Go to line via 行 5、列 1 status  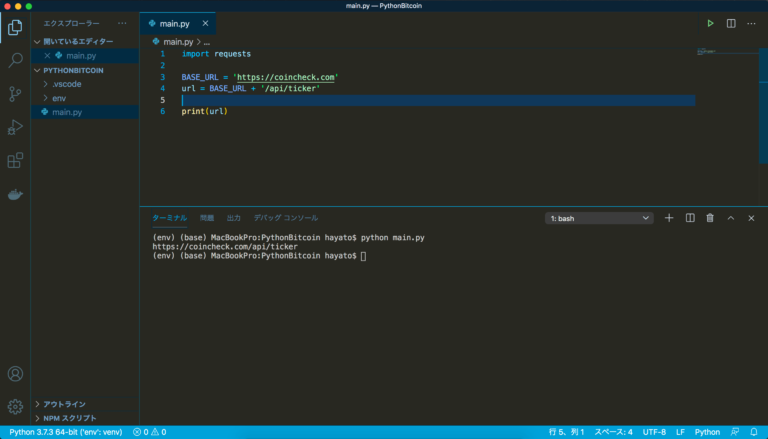click(567, 432)
